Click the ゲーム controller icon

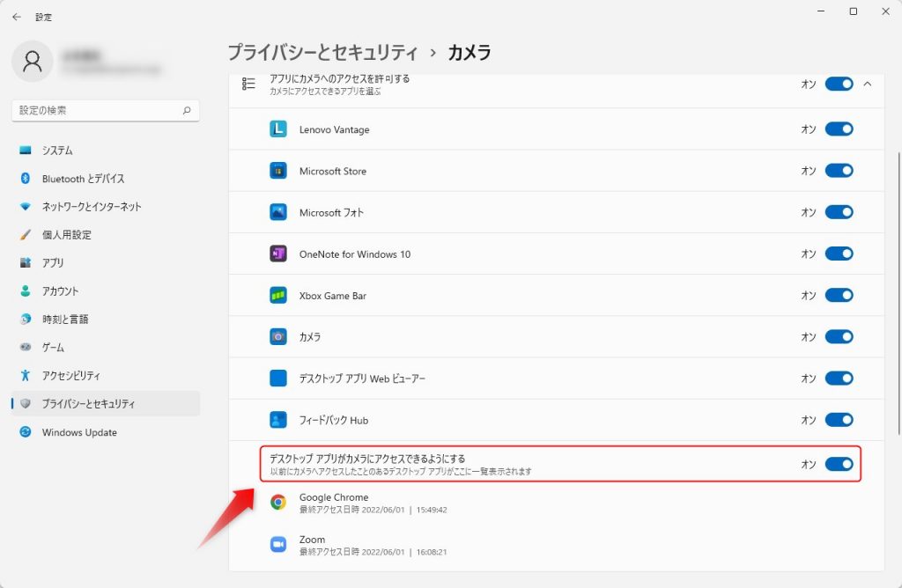click(26, 347)
